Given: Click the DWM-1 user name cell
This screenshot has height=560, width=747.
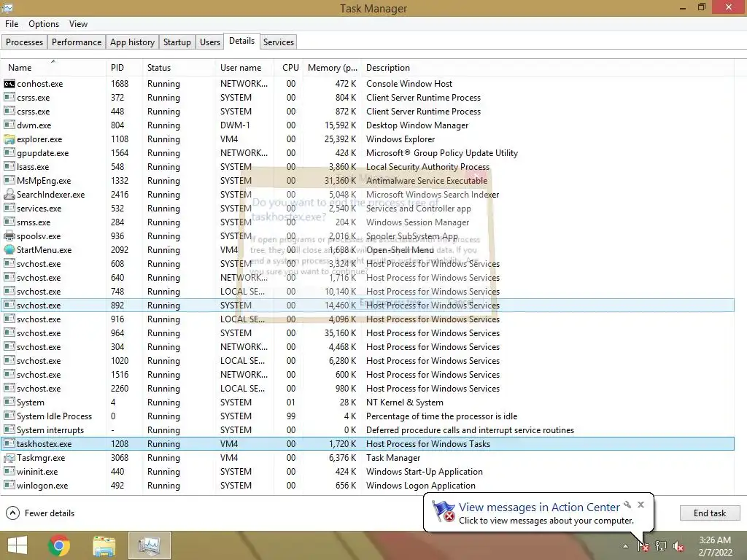Looking at the screenshot, I should (x=235, y=125).
